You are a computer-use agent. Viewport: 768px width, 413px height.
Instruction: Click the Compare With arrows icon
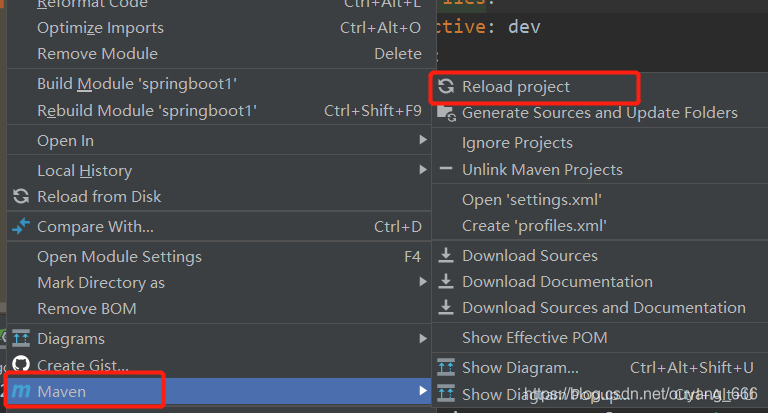pyautogui.click(x=21, y=226)
